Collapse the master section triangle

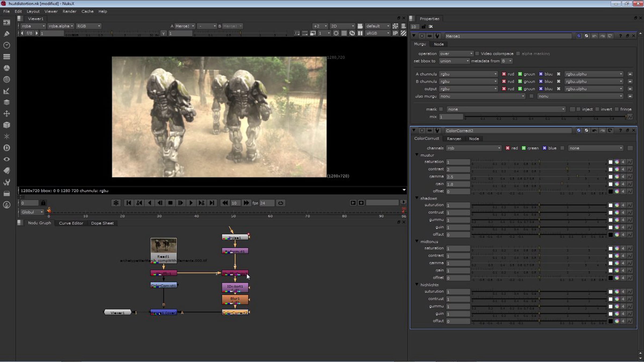(417, 155)
